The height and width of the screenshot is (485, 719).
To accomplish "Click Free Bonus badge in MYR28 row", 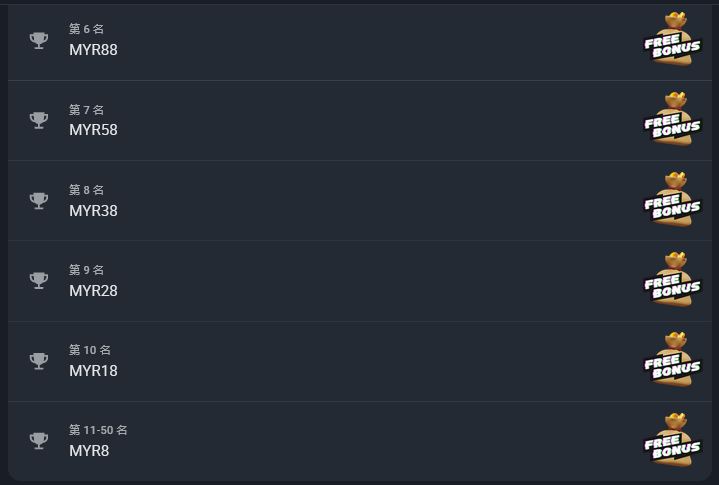I will click(x=672, y=280).
